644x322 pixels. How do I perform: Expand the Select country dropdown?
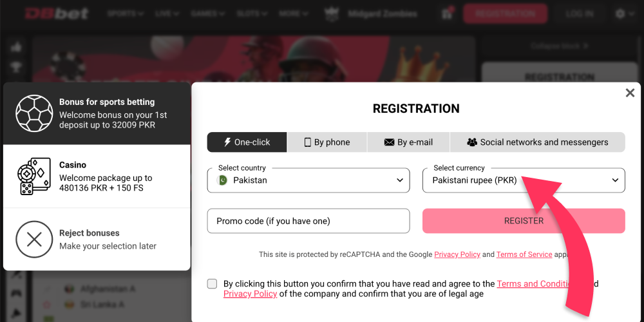308,180
